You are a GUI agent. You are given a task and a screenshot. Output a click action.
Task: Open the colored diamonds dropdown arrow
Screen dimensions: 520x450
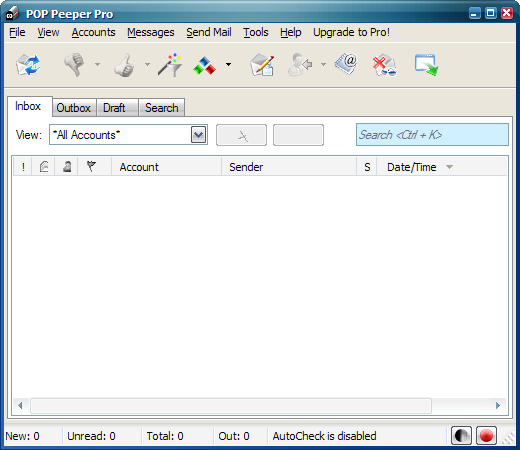click(229, 64)
